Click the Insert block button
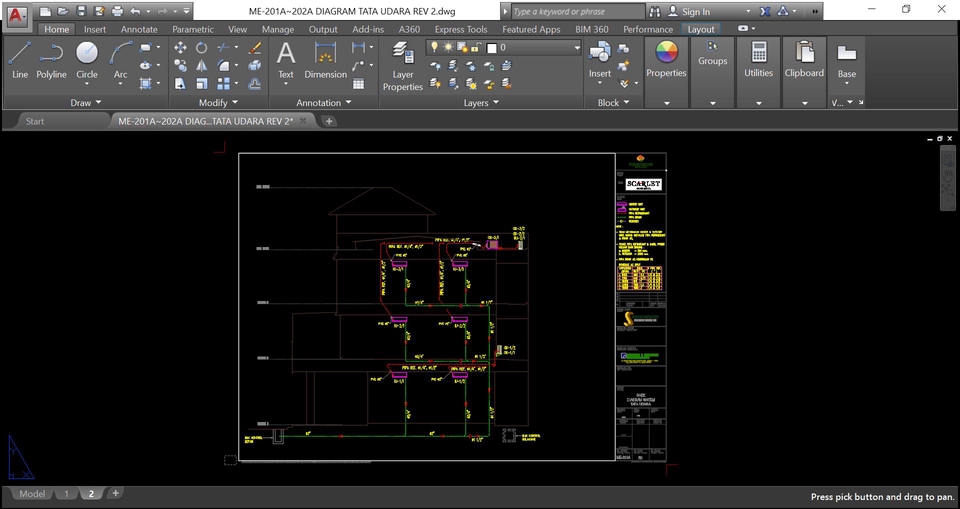Screen dimensions: 960x509 pyautogui.click(x=600, y=61)
